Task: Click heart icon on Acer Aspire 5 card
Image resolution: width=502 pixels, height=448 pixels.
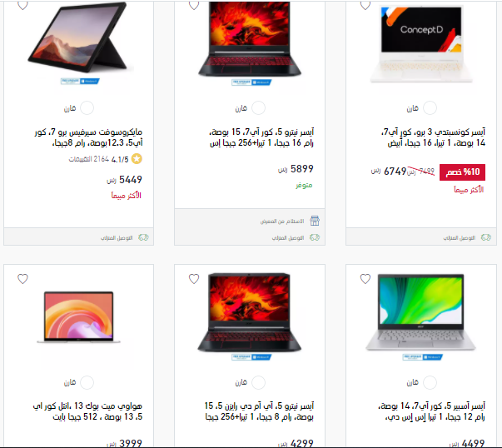Action: tap(365, 279)
